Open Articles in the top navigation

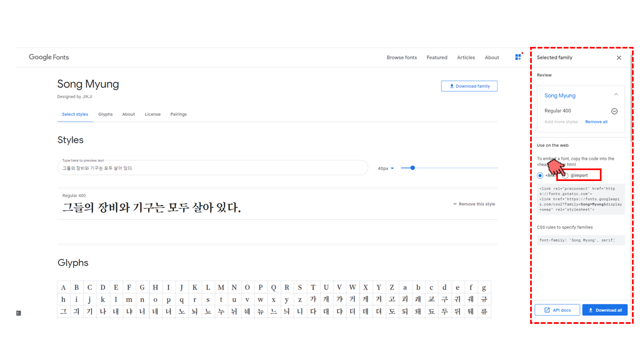(x=466, y=58)
